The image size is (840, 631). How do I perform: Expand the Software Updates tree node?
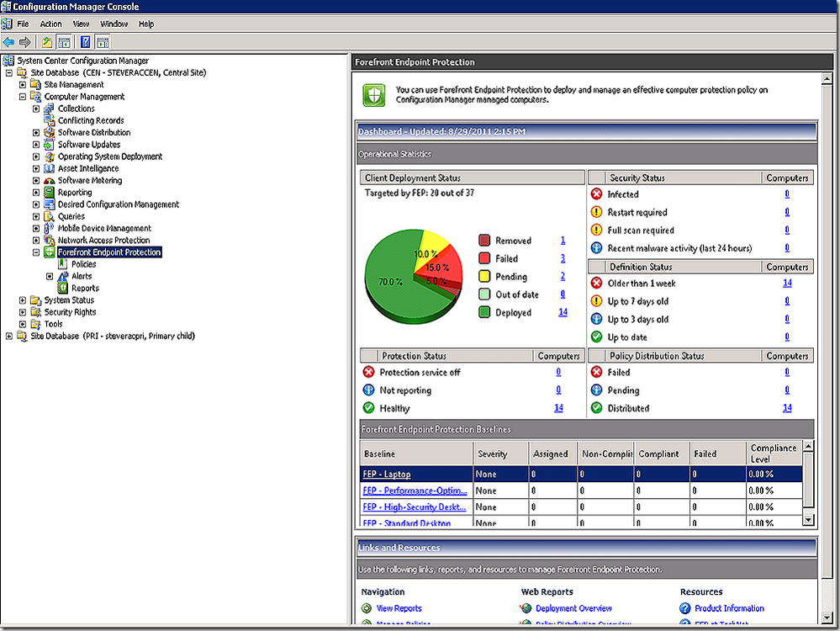pos(36,145)
